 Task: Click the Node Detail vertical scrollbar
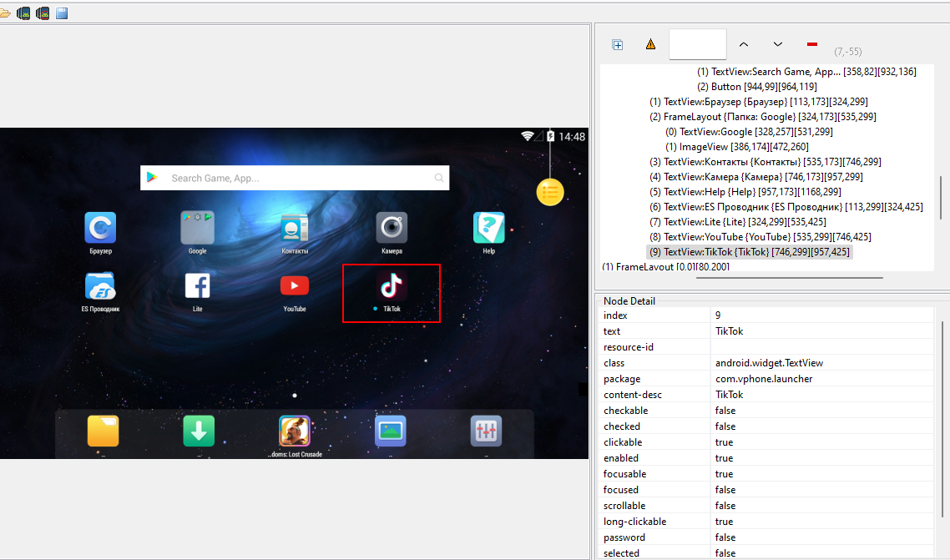click(941, 419)
